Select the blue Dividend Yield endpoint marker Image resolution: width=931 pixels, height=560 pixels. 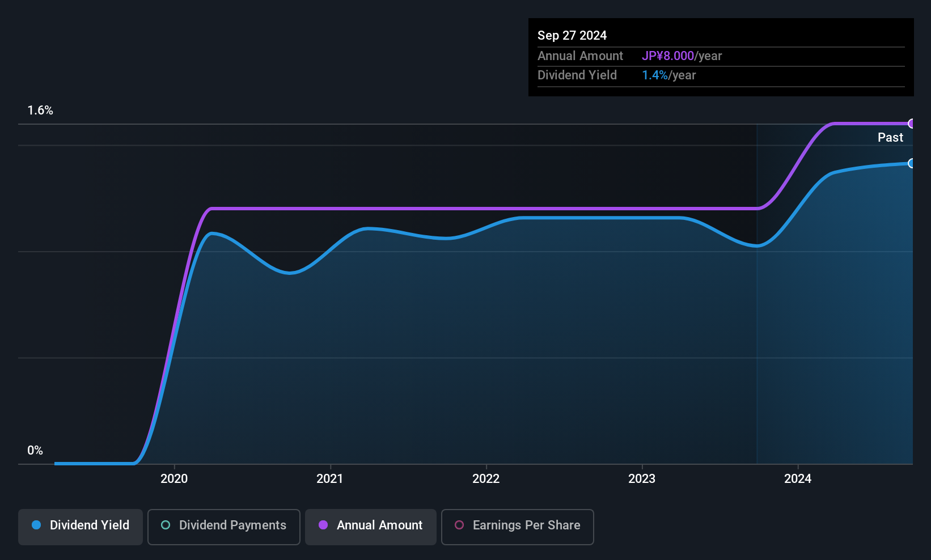click(912, 163)
